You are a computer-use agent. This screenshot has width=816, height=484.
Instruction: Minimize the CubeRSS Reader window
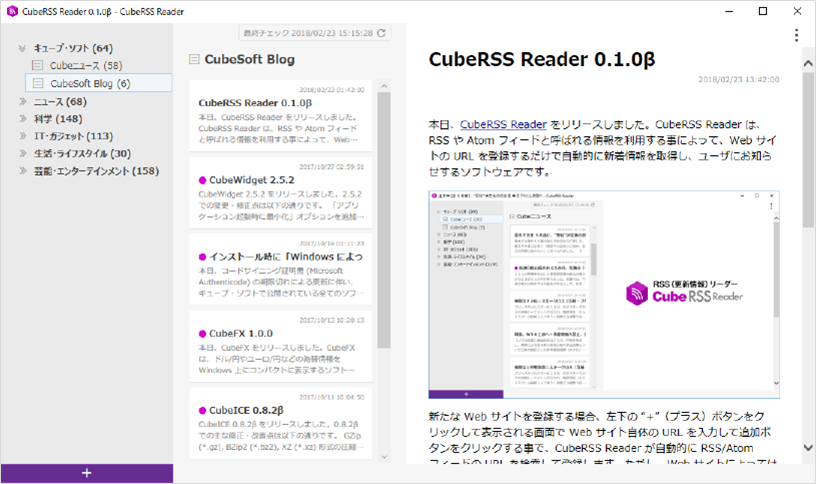click(x=729, y=11)
